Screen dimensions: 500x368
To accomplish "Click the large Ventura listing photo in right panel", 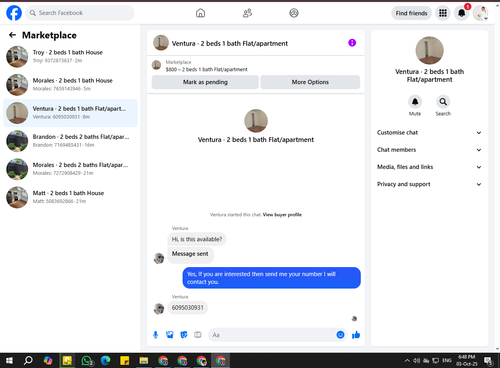I will (x=429, y=50).
